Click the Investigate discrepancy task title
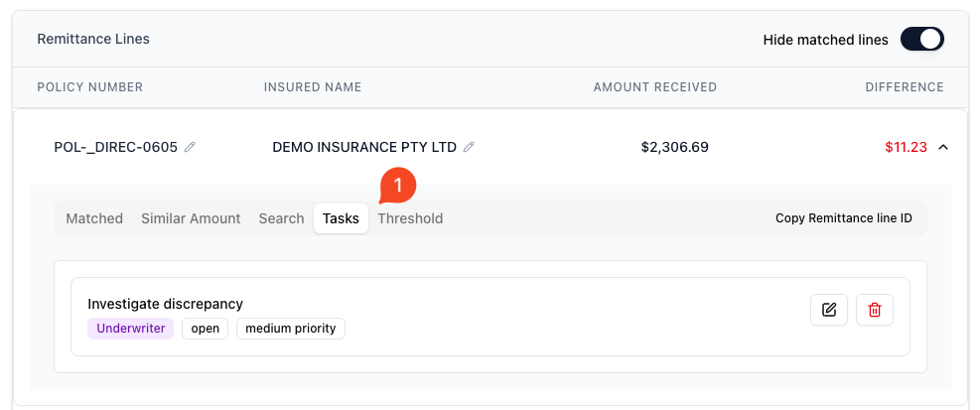 pos(165,304)
